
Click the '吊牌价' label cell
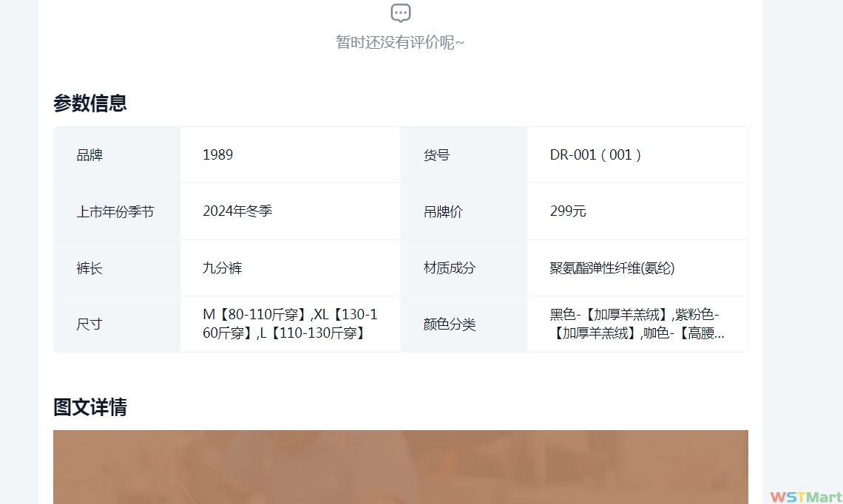[443, 212]
